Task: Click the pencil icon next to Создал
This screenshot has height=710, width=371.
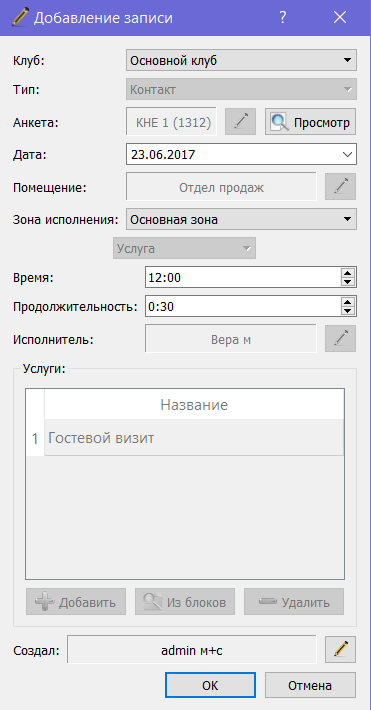Action: 340,649
